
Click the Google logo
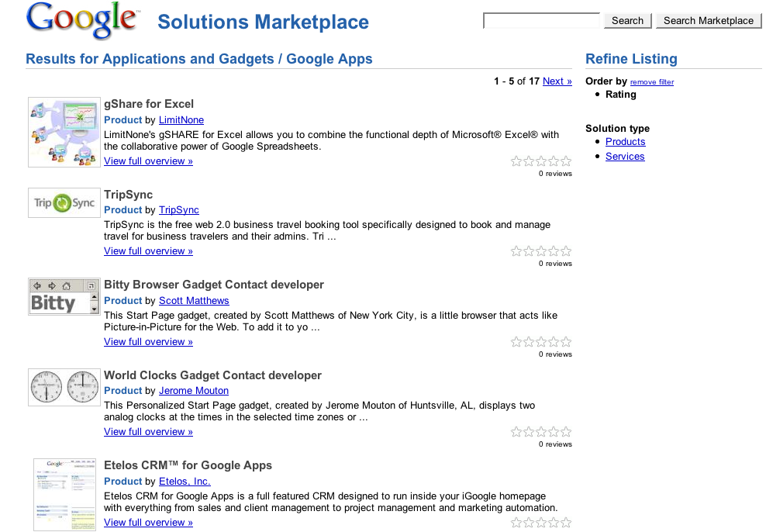[82, 21]
